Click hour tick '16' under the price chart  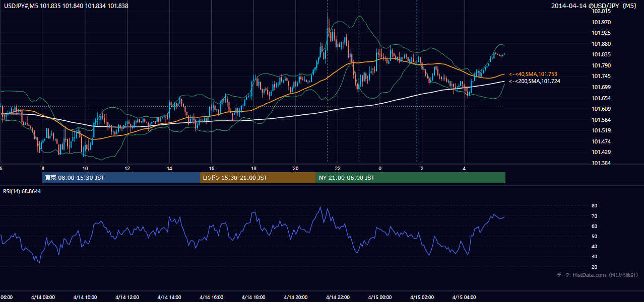pos(212,168)
